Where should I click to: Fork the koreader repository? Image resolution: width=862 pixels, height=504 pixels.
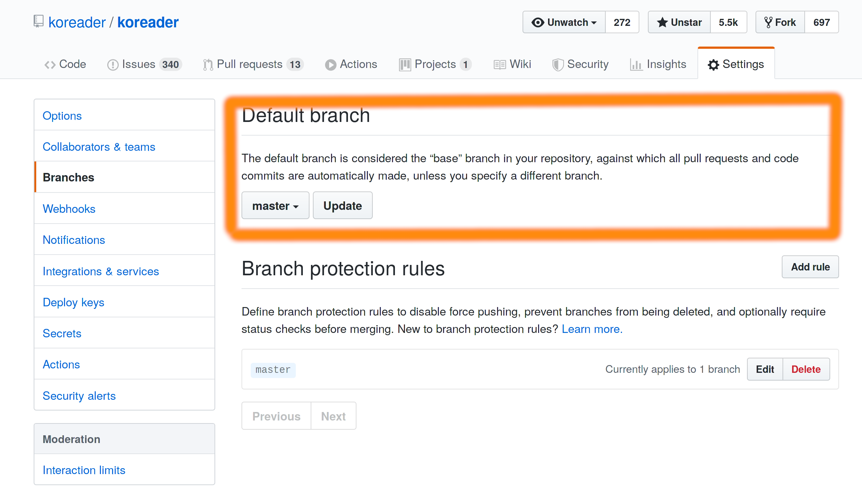[780, 23]
